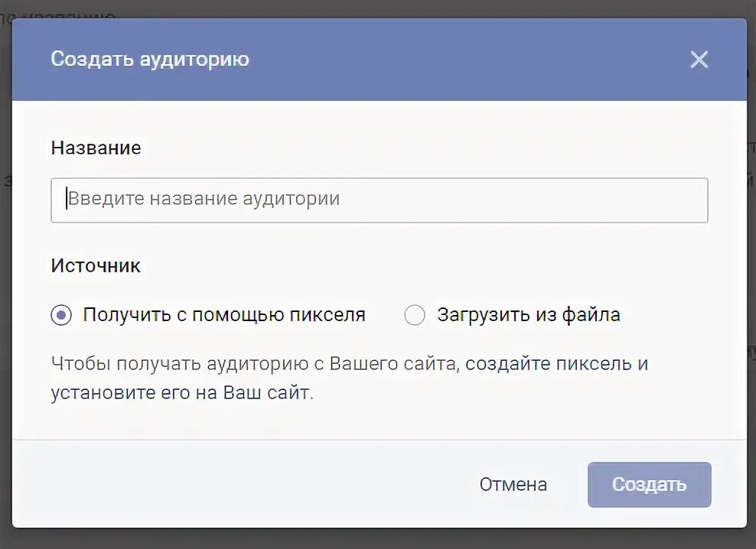Click the Создать аудиторию dialog title
The image size is (756, 549).
150,60
